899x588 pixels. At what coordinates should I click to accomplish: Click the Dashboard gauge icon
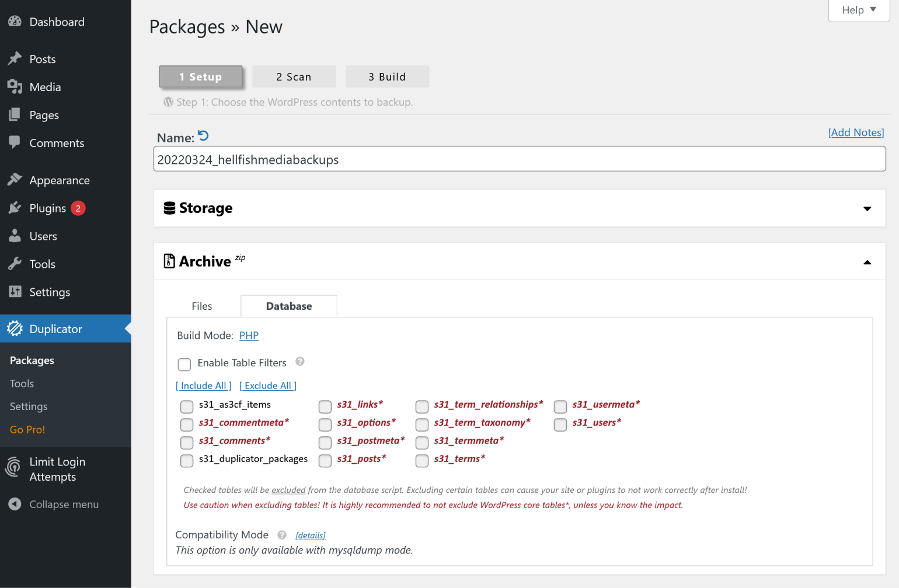click(x=15, y=22)
